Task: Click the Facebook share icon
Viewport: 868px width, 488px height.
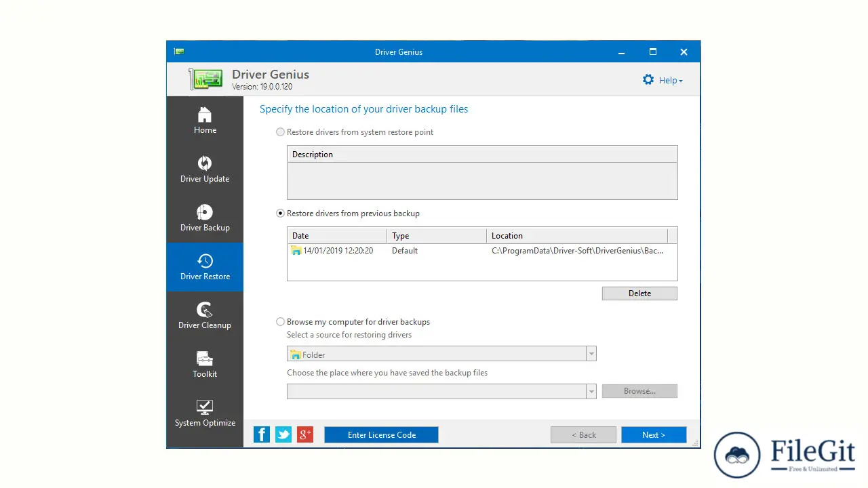Action: [x=262, y=434]
